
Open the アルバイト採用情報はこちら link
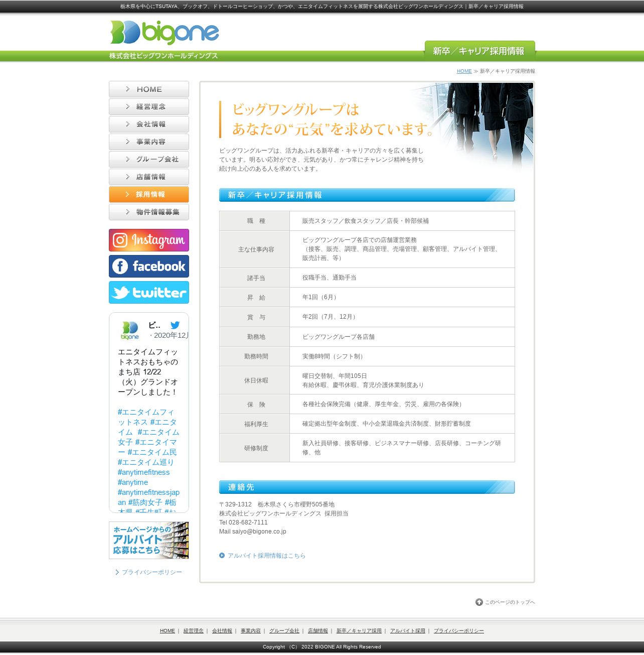(x=266, y=556)
